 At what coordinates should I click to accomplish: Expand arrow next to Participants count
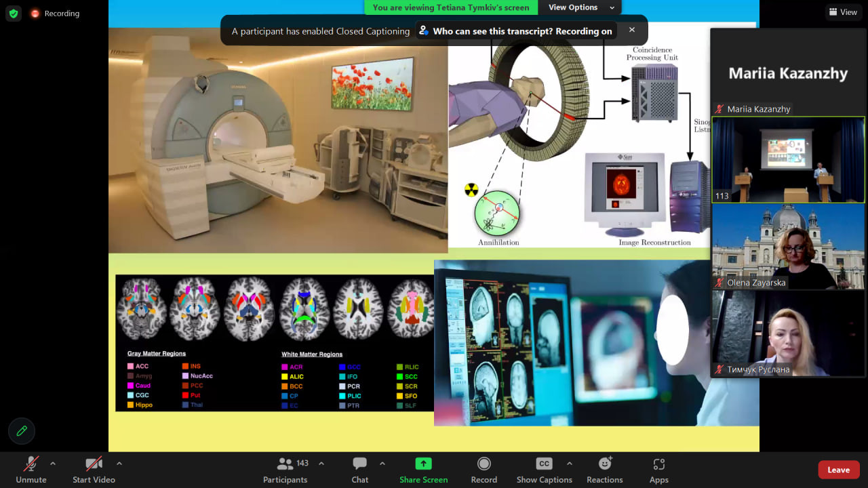[321, 464]
